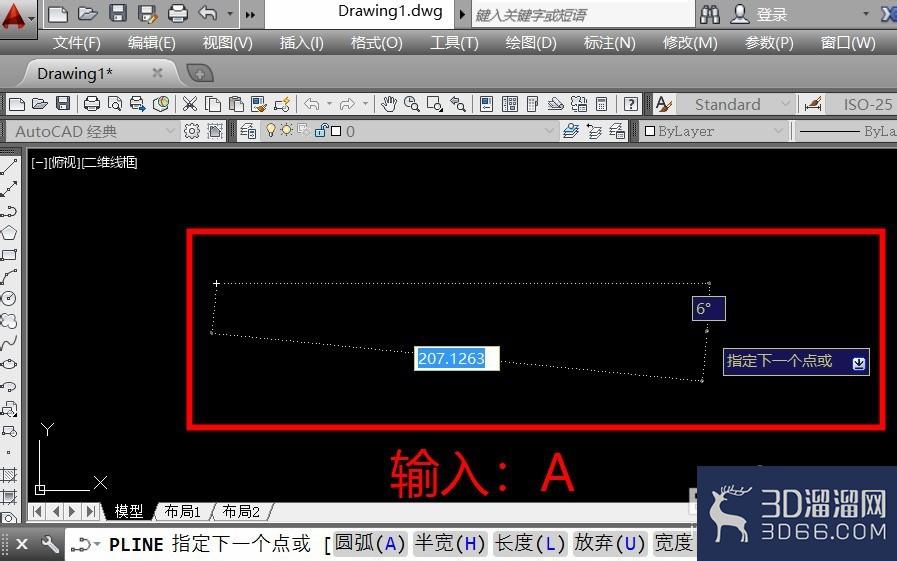Click Make Object's Layer Current icon
Viewport: 897px width, 561px height.
coord(571,131)
